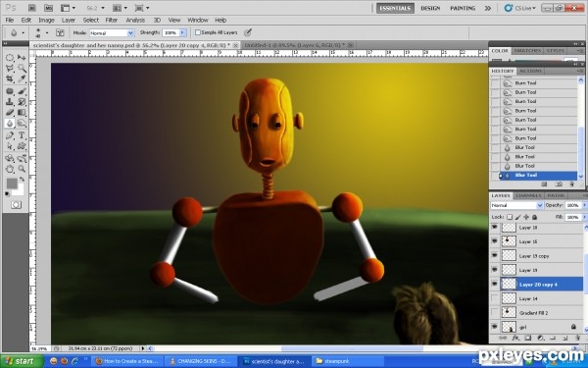Switch to the Painting workspace
The width and height of the screenshot is (588, 368).
pyautogui.click(x=463, y=8)
